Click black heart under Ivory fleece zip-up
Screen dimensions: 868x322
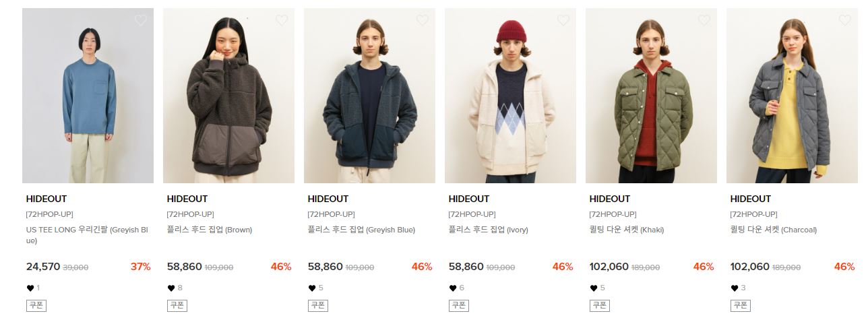pos(453,288)
